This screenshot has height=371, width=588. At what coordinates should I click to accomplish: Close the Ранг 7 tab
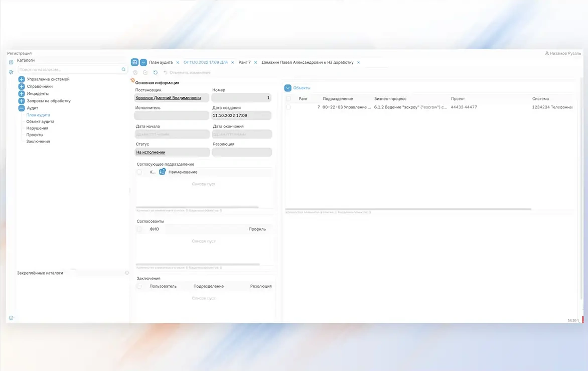pos(256,63)
